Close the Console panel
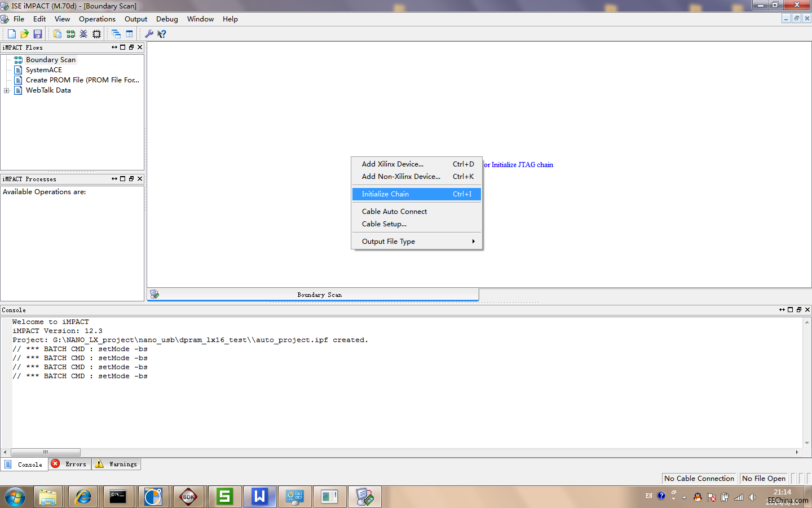This screenshot has width=812, height=508. point(807,310)
